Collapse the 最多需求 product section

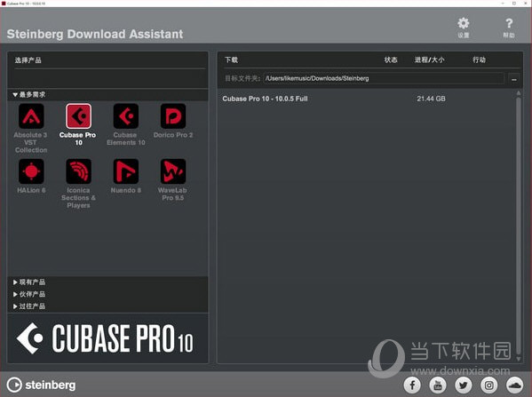[29, 94]
